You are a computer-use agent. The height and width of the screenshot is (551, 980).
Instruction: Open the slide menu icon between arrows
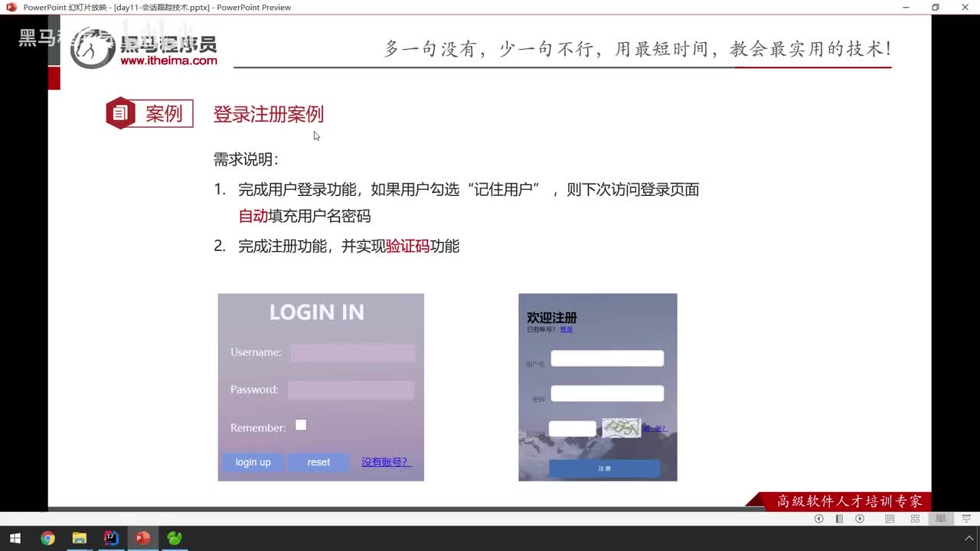coord(839,519)
